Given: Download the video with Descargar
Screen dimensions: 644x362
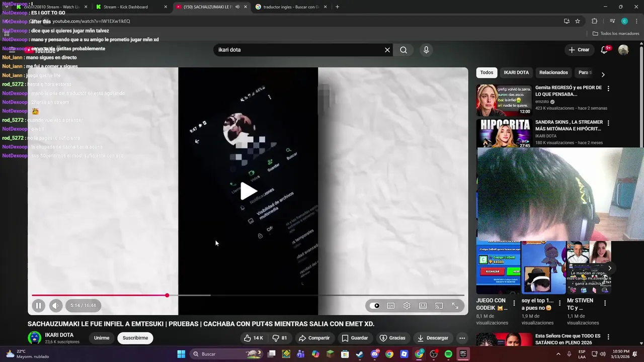Looking at the screenshot, I should [433, 338].
